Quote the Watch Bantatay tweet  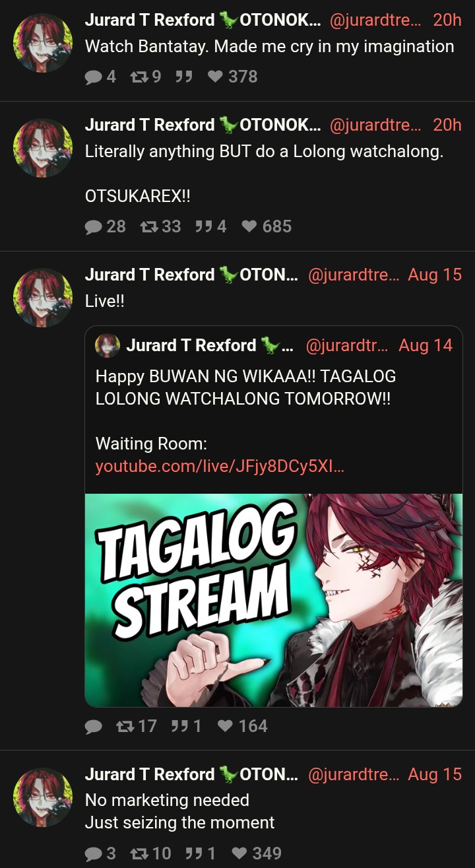click(x=184, y=77)
